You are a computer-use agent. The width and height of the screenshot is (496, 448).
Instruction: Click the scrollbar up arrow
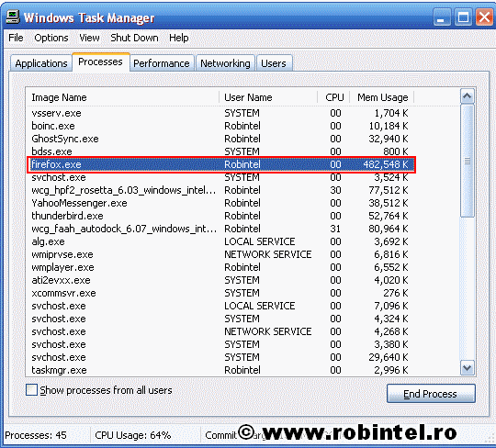tap(468, 95)
